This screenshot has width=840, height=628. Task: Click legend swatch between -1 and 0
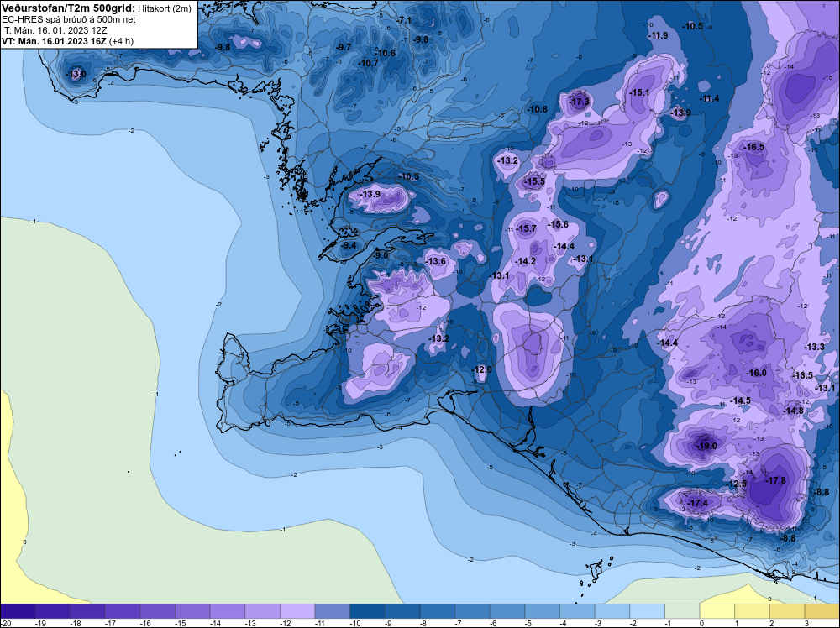682,611
